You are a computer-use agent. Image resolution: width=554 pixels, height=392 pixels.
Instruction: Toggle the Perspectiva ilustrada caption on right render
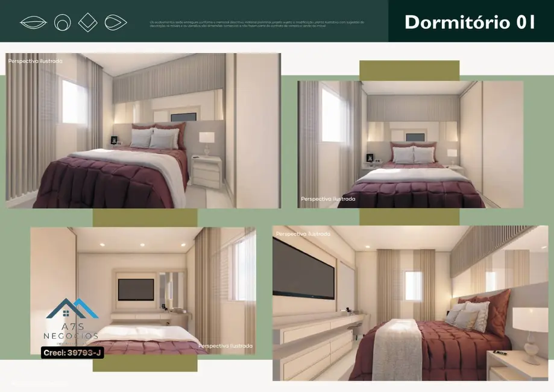[x=328, y=198]
